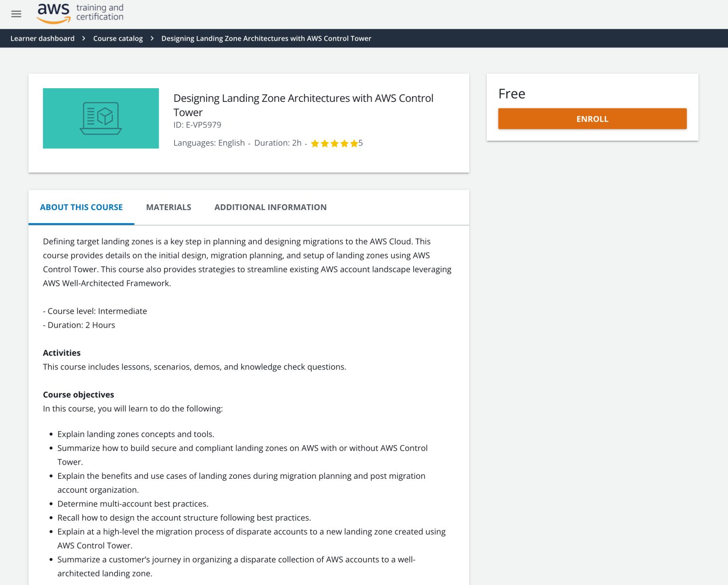Click the laptop icon in the course thumbnail
The width and height of the screenshot is (728, 585).
(x=100, y=118)
